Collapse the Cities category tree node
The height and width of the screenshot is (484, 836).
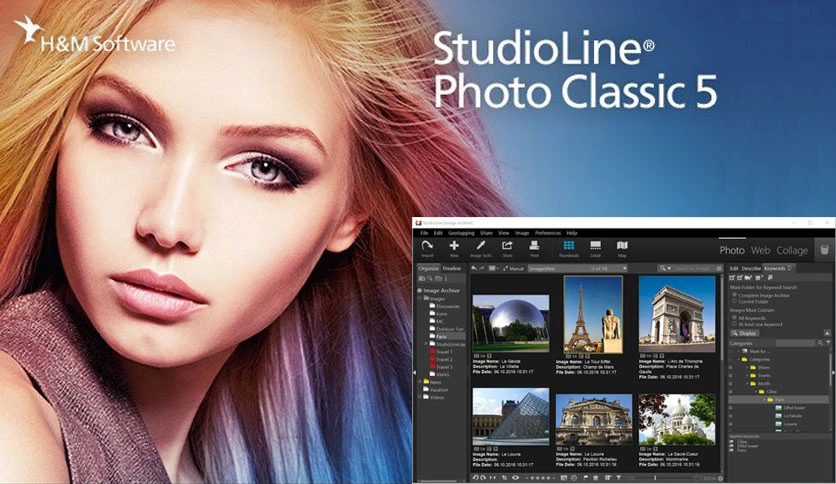pos(755,392)
